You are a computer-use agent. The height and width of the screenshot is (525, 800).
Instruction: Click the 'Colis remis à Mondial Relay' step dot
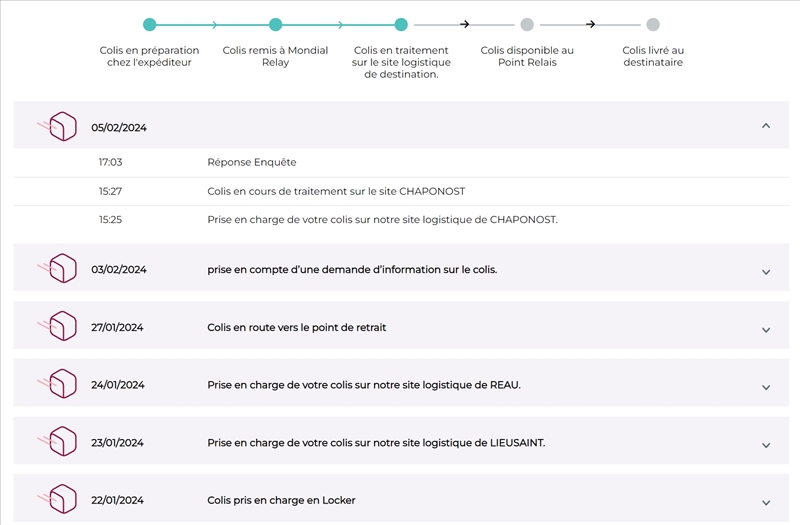pos(276,25)
